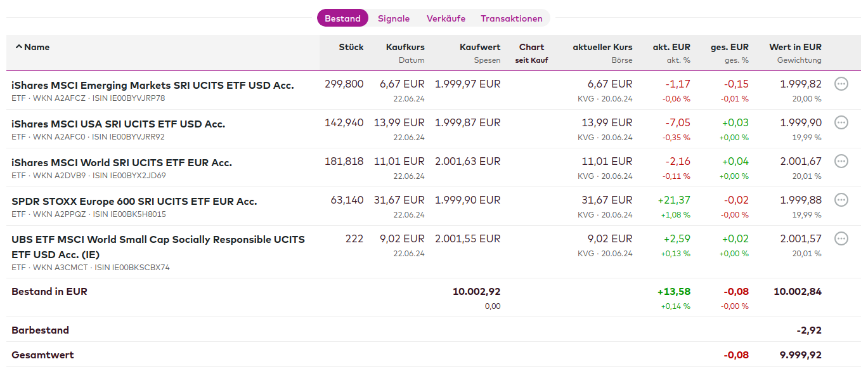Click the ges. EUR column header
Viewport: 868px width, 378px height.
pyautogui.click(x=729, y=47)
